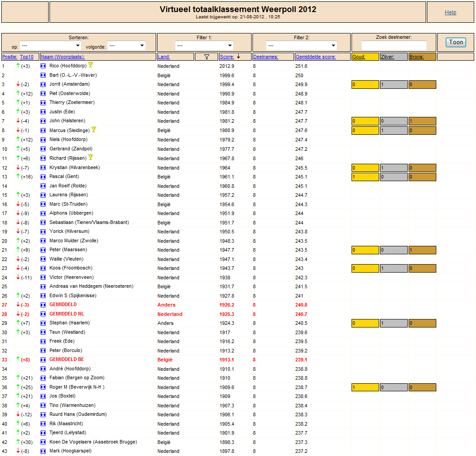Viewport: 476px width, 456px height.
Task: Click the blue info icon beside Rico (Hoofddorp)
Action: coord(43,66)
